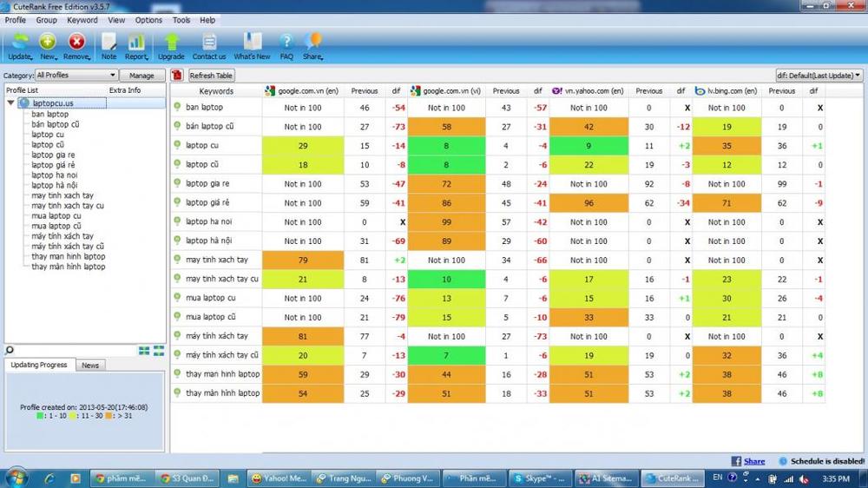The width and height of the screenshot is (868, 488).
Task: Click the EN language indicator in tray
Action: point(718,477)
